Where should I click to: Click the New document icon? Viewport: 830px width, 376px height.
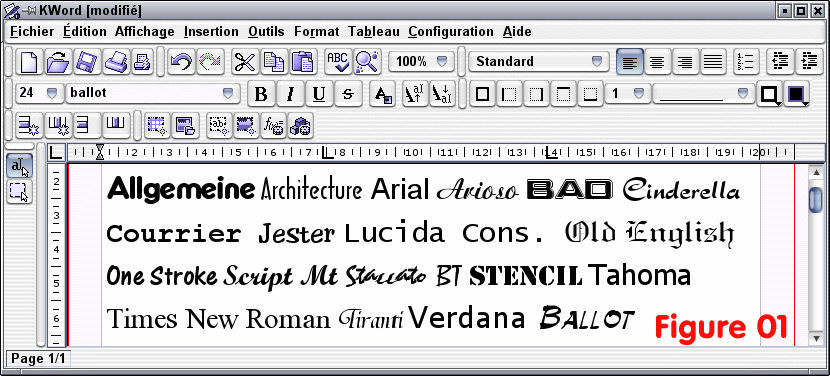click(29, 61)
